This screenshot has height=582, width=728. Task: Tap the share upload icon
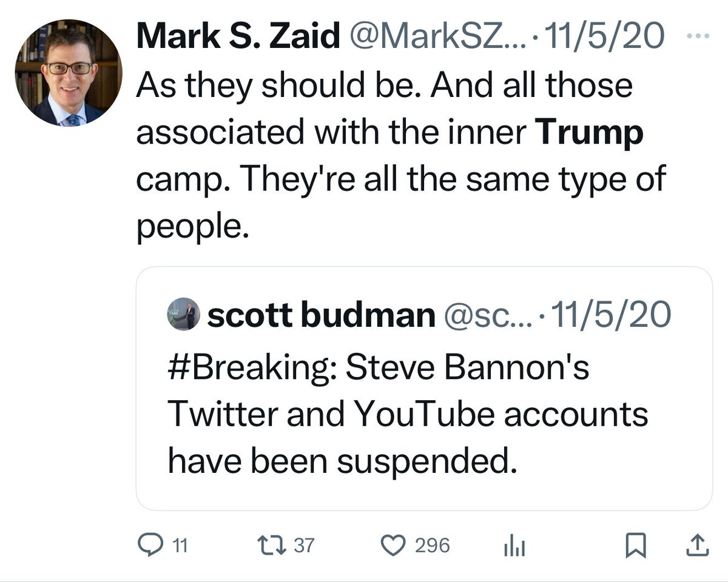click(x=698, y=545)
